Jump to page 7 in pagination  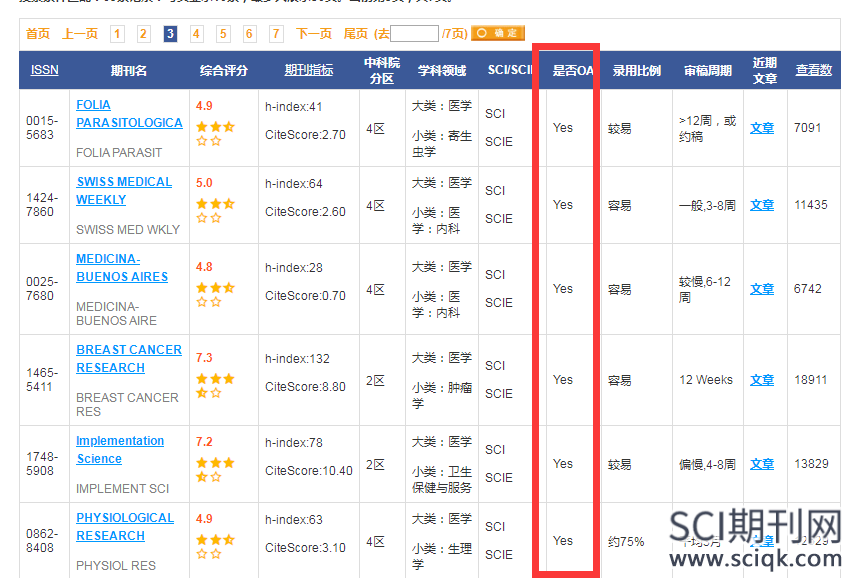tap(276, 34)
